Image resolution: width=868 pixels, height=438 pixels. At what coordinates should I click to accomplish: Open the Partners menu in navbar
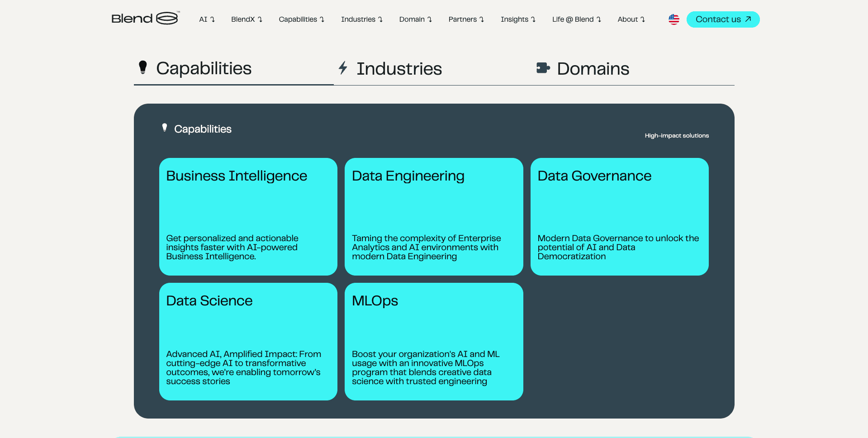[x=466, y=19]
